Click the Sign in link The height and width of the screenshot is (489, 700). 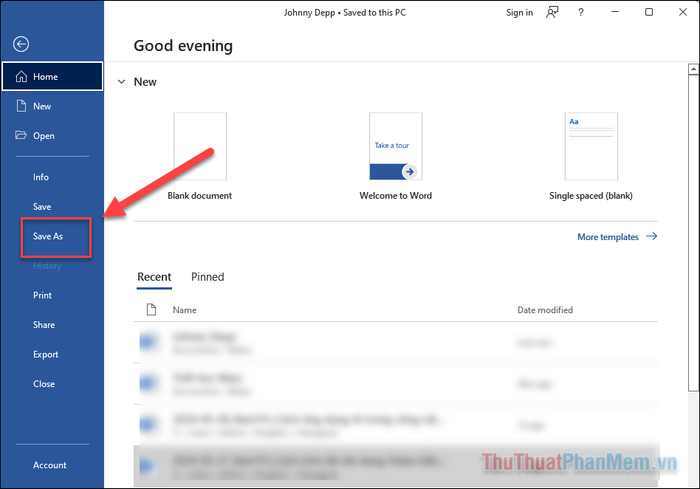pyautogui.click(x=519, y=13)
